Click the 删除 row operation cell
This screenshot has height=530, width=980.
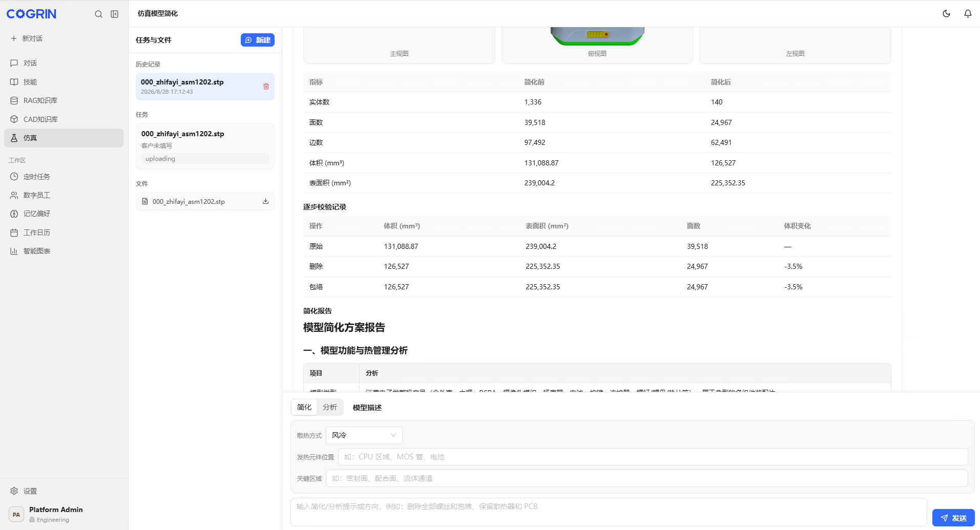(x=316, y=266)
